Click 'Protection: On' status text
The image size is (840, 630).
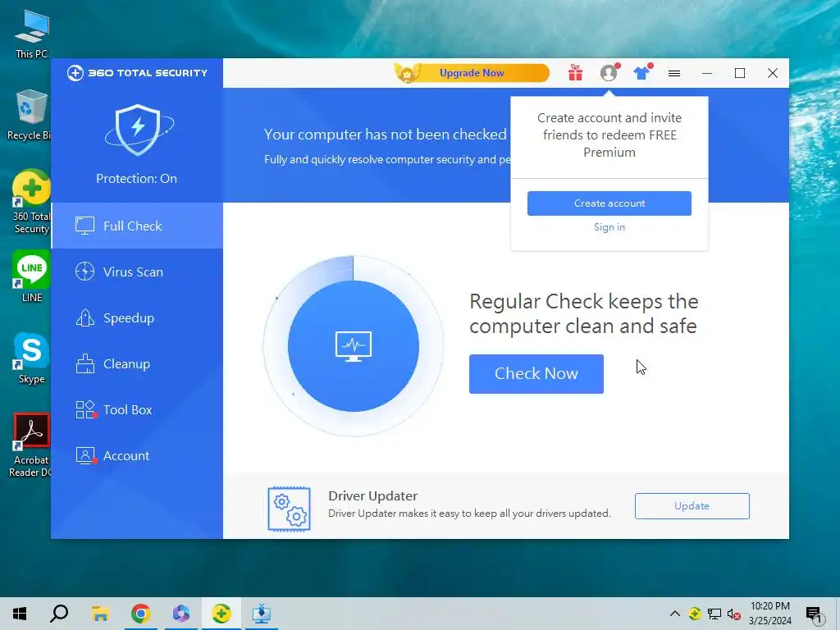(137, 178)
